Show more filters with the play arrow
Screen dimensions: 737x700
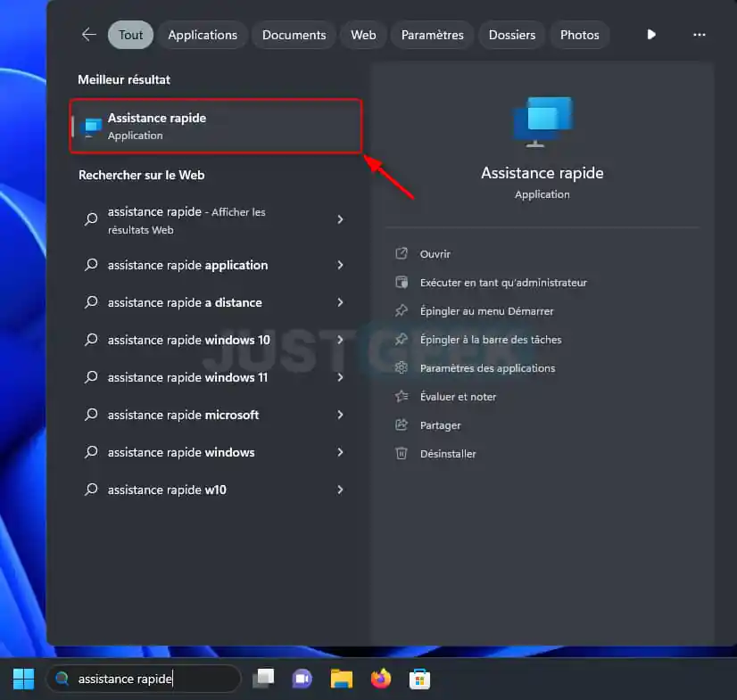tap(651, 34)
